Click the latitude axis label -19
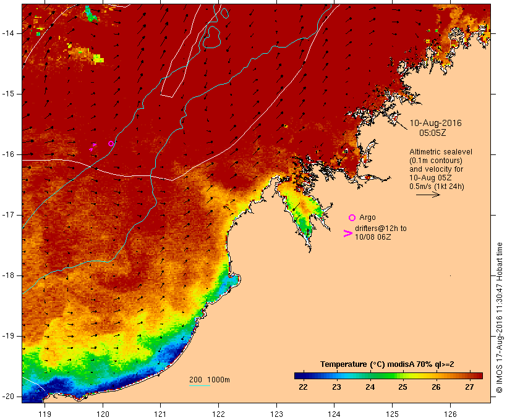Image resolution: width=507 pixels, height=420 pixels. point(8,336)
